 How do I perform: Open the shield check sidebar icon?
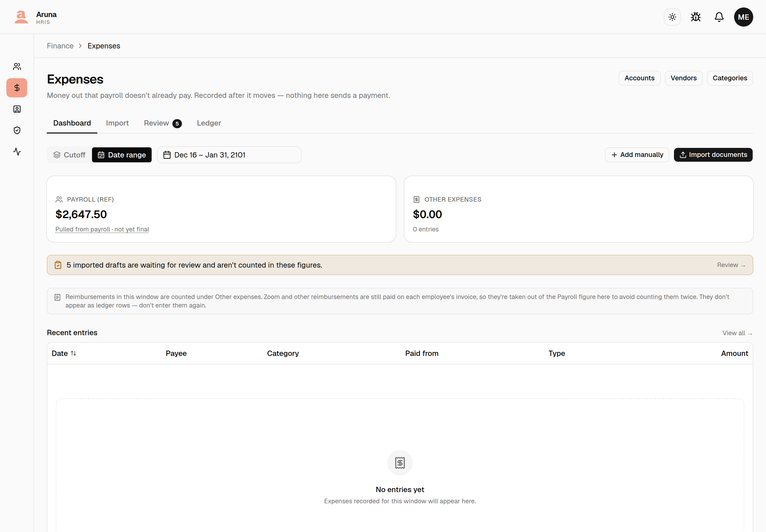(17, 130)
